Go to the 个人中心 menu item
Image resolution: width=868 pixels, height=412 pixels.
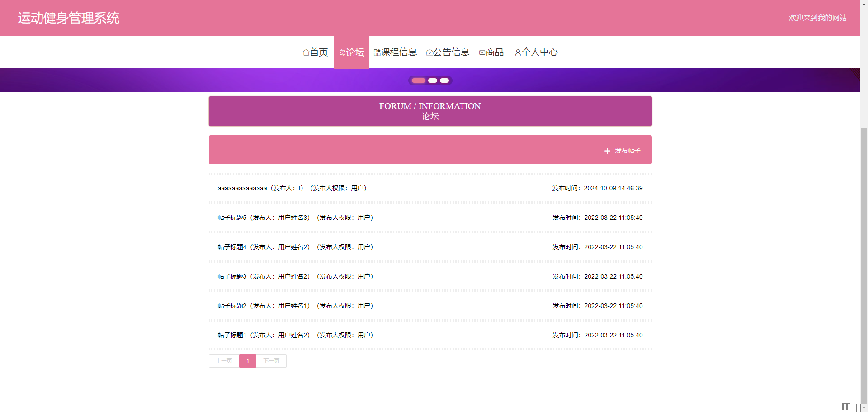(x=539, y=52)
